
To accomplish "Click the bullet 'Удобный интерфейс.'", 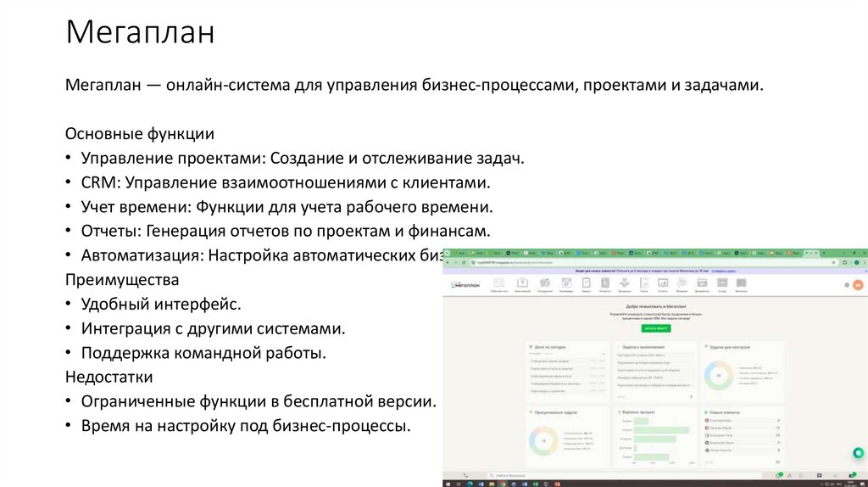I will click(161, 305).
